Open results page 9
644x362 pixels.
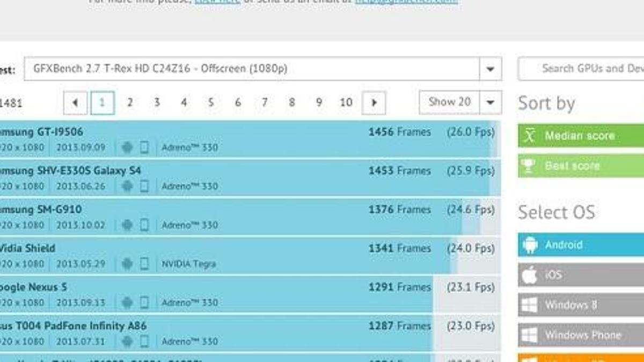(x=319, y=102)
